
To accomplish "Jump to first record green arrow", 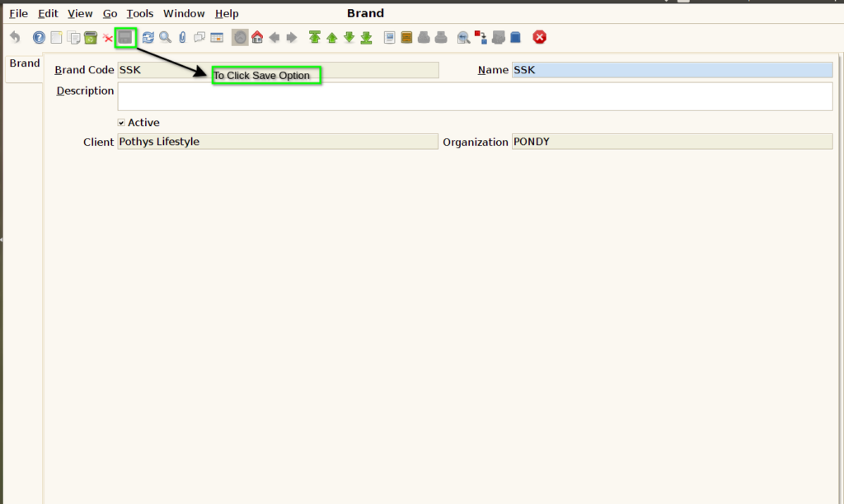I will [x=315, y=37].
